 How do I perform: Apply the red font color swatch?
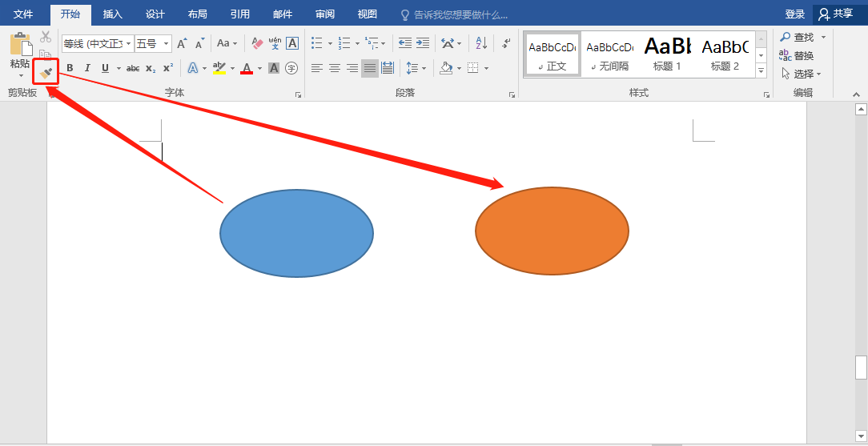pos(247,68)
